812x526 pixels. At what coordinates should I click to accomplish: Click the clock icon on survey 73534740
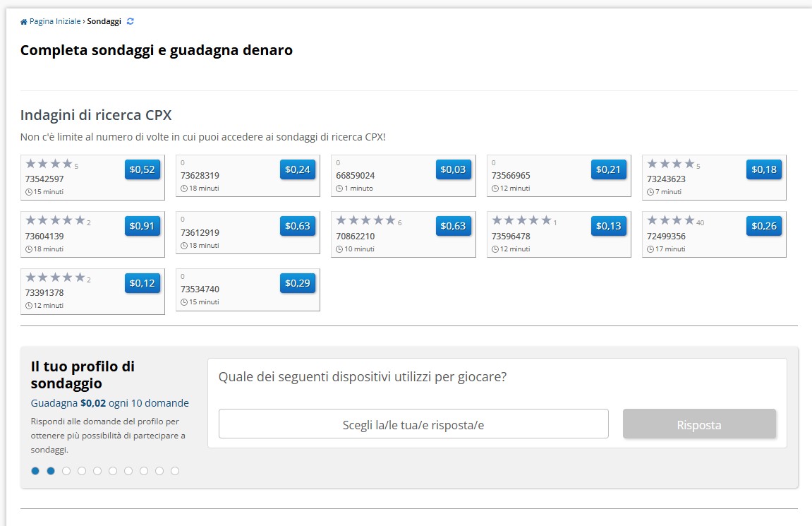pos(184,302)
